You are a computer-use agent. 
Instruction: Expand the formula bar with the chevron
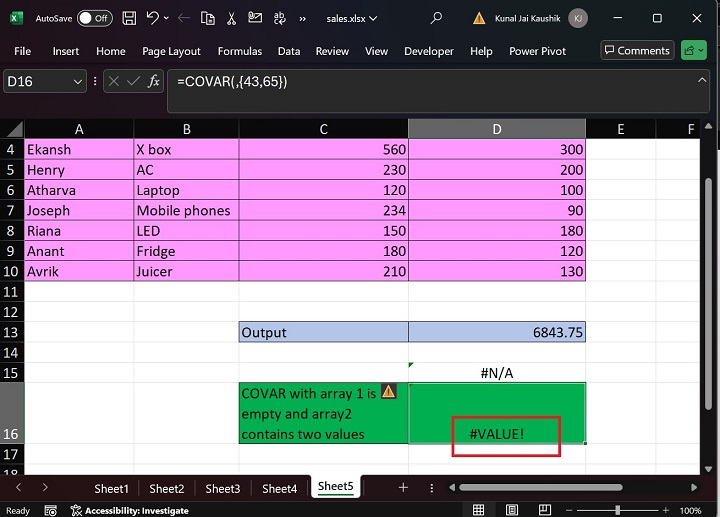pyautogui.click(x=702, y=80)
